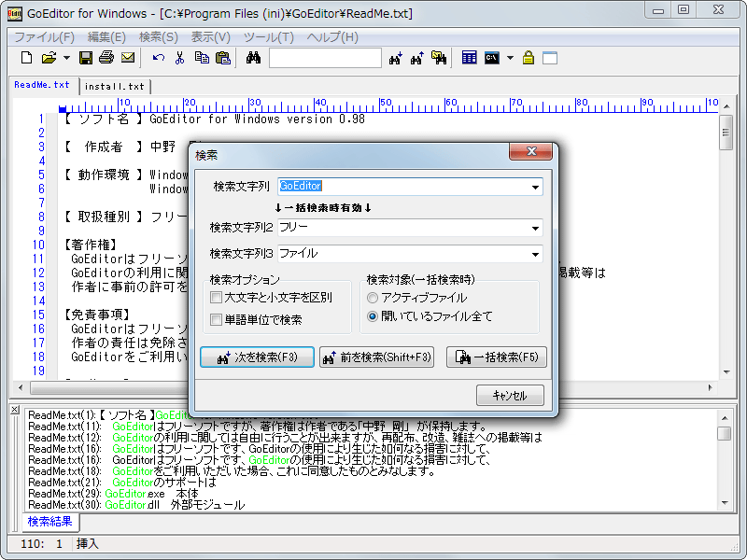Click the Undo arrow icon
This screenshot has width=747, height=560.
pyautogui.click(x=158, y=58)
